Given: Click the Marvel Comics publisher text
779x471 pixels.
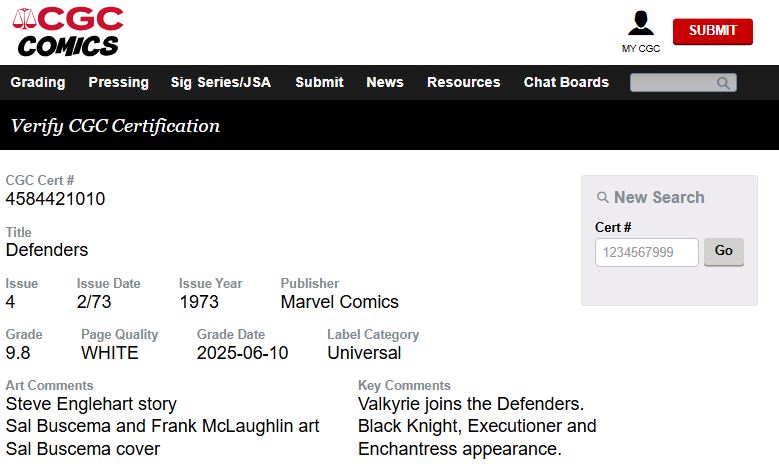Looking at the screenshot, I should [x=339, y=302].
